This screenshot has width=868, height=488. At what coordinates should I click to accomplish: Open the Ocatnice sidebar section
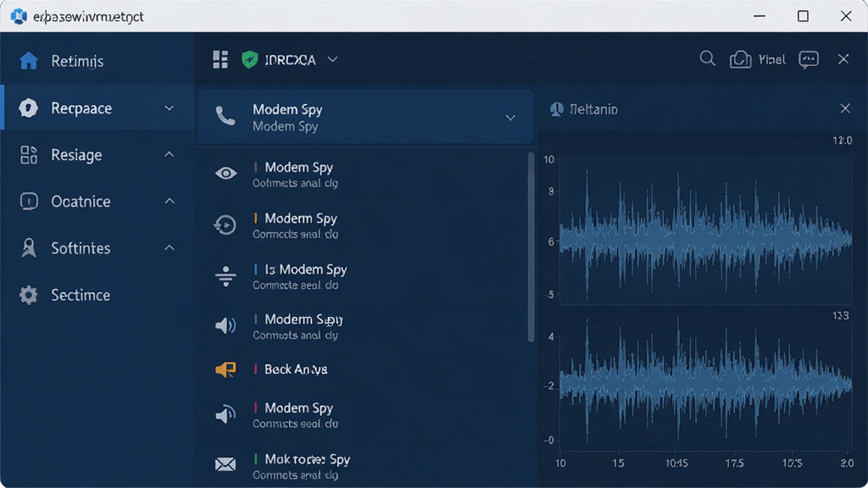tap(97, 202)
